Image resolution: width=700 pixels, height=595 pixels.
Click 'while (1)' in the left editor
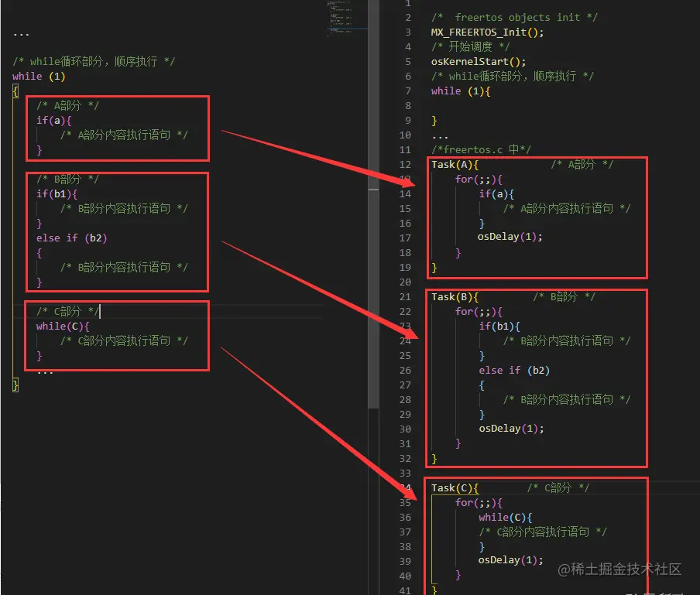39,77
